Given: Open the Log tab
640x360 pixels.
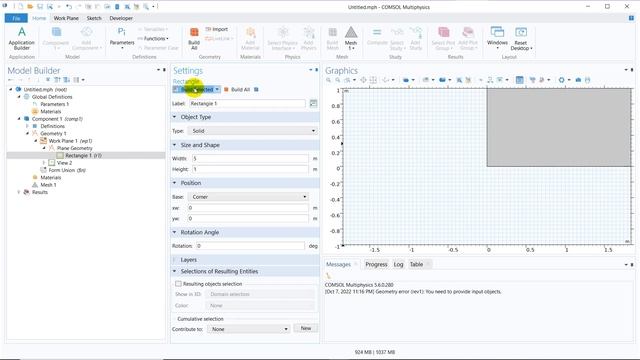Looking at the screenshot, I should click(x=398, y=264).
